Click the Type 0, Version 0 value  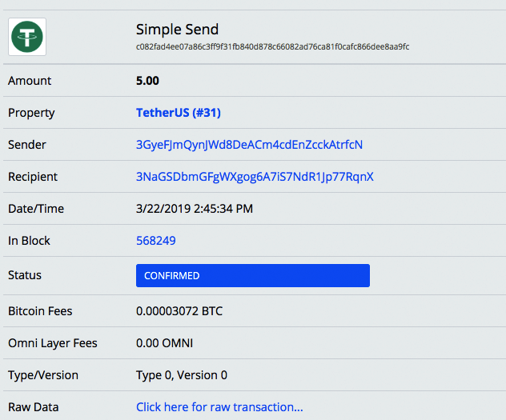(182, 375)
